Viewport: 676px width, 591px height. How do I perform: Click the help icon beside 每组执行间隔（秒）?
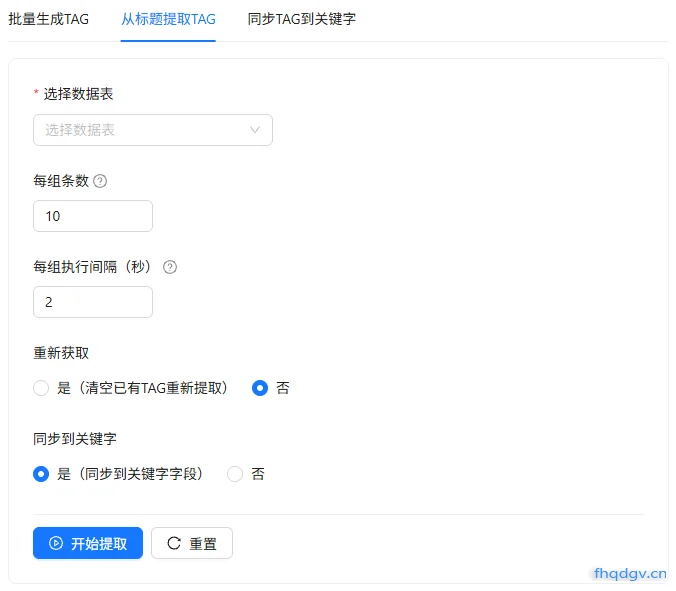(170, 267)
